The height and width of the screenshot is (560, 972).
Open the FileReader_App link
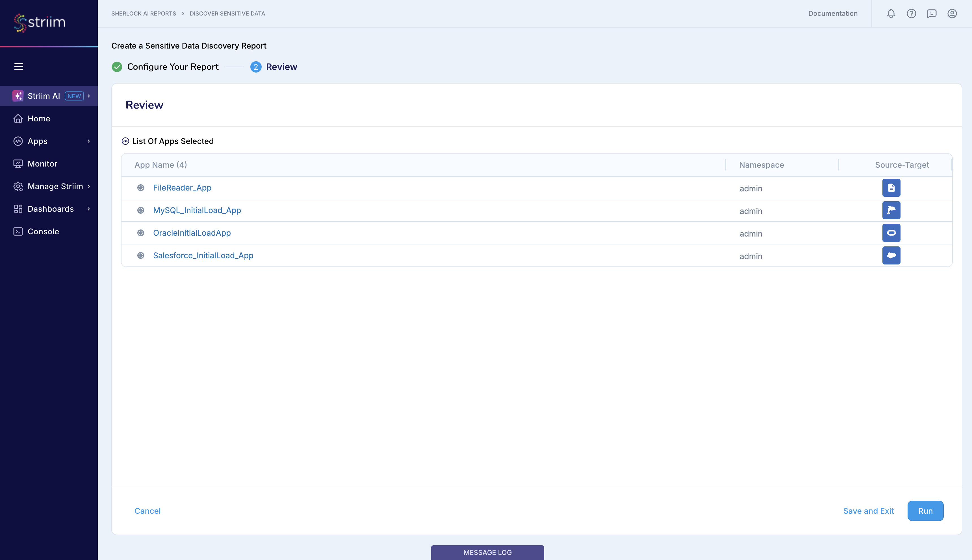[182, 188]
